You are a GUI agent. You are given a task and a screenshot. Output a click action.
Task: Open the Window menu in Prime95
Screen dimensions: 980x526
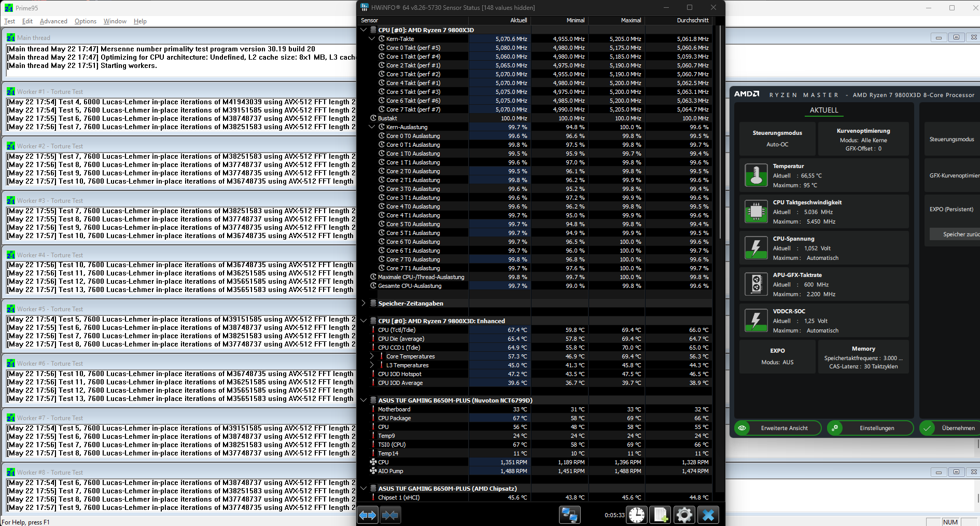(115, 21)
